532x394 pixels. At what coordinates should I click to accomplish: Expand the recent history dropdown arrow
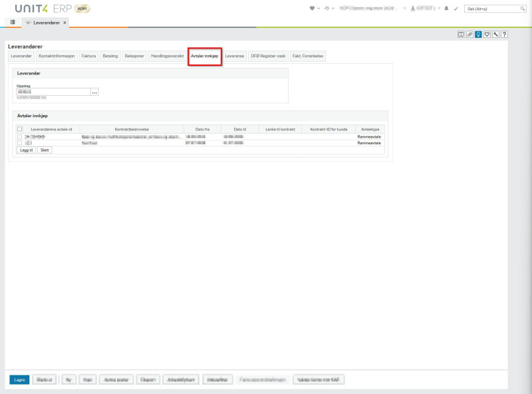[x=333, y=9]
